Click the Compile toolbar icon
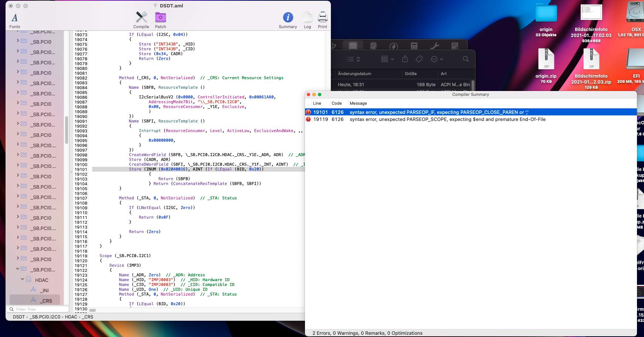 pyautogui.click(x=141, y=17)
